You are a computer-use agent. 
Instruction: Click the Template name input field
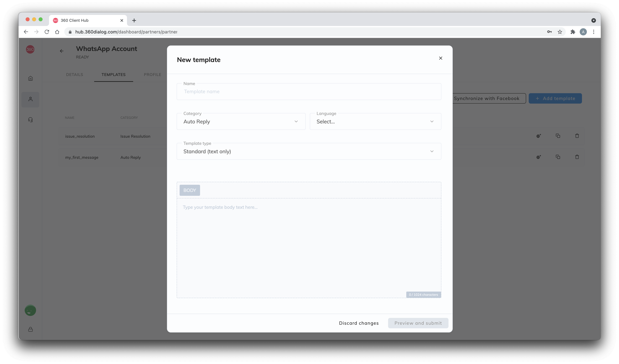309,92
